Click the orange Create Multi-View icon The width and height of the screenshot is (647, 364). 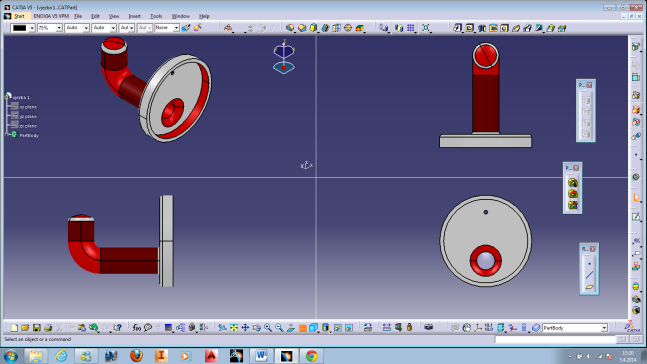[x=302, y=328]
